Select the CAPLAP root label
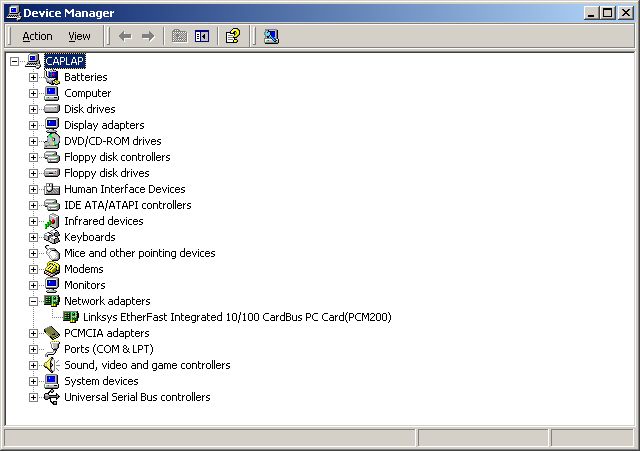This screenshot has height=451, width=640. click(x=64, y=61)
